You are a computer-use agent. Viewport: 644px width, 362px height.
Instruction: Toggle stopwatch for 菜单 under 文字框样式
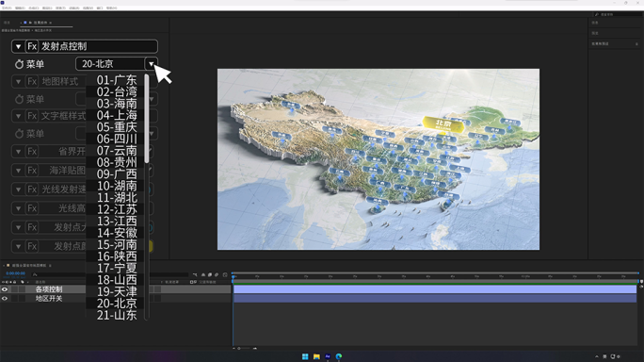[x=19, y=134]
